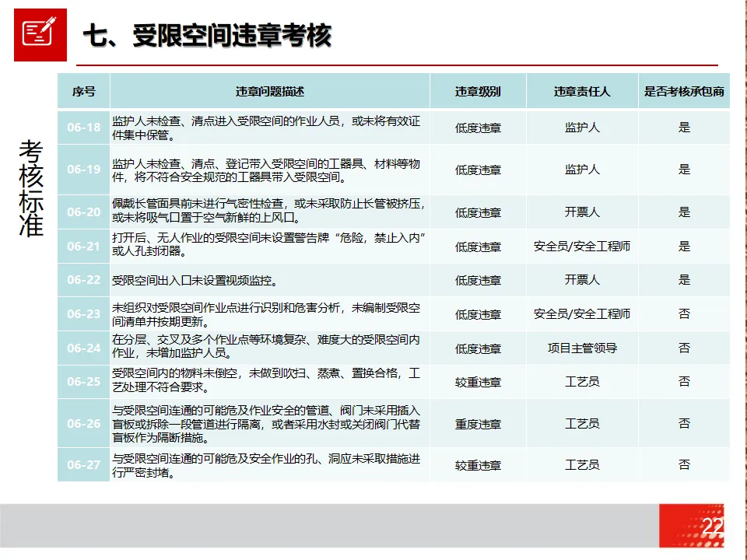The width and height of the screenshot is (747, 560).
Task: Click 是 in the 06-19 row
Action: (684, 170)
